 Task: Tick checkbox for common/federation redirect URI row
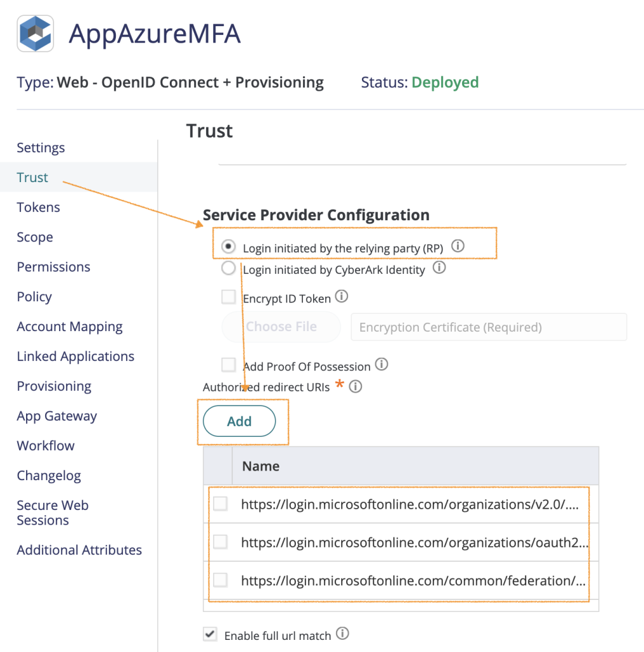coord(220,580)
